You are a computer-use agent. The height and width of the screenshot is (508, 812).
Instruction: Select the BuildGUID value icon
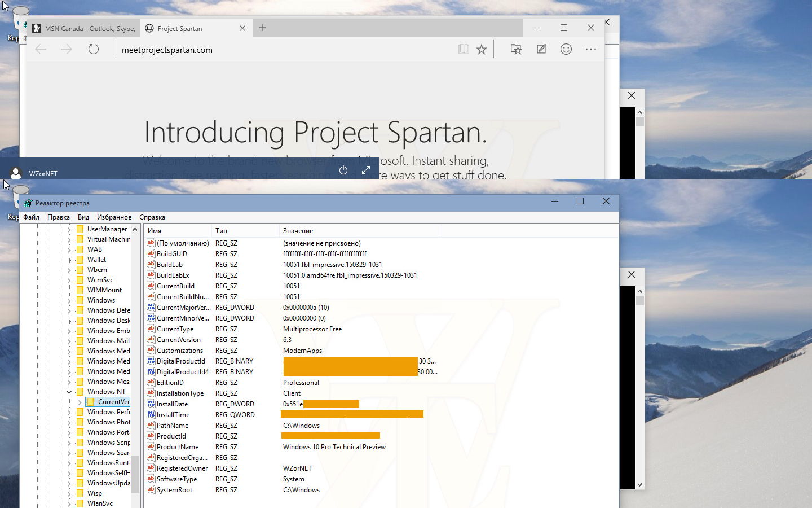click(x=151, y=253)
